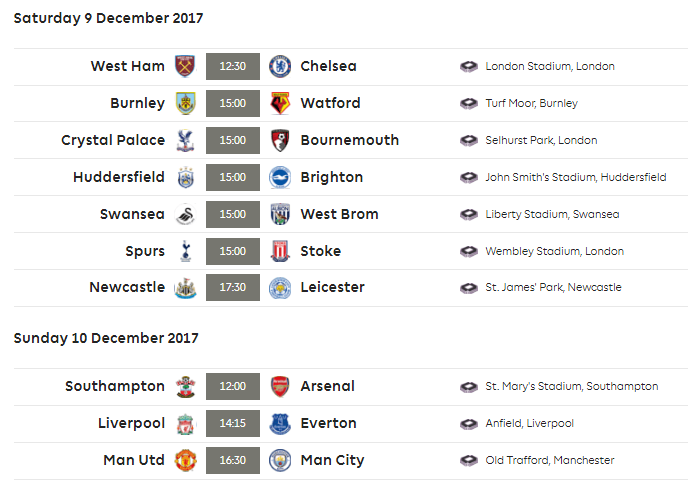
Task: Click stadium icon next to Turf Moor
Action: coord(469,104)
